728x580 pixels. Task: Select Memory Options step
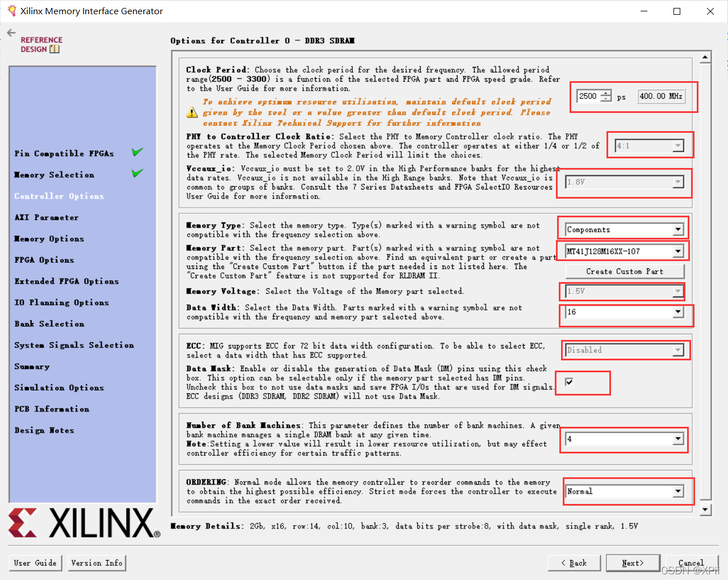coord(49,238)
